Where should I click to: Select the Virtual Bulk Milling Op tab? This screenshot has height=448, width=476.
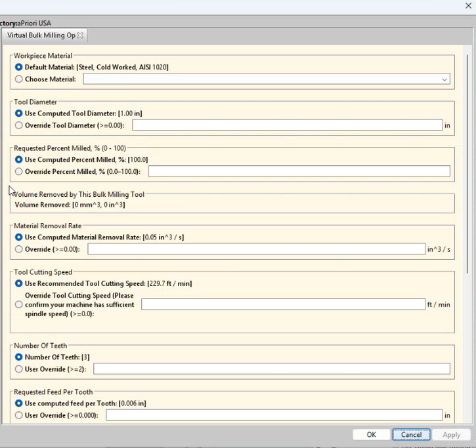click(41, 35)
